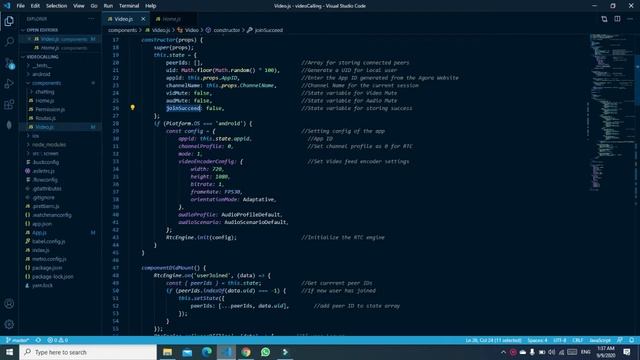
Task: Open the Help menu
Action: click(x=151, y=6)
